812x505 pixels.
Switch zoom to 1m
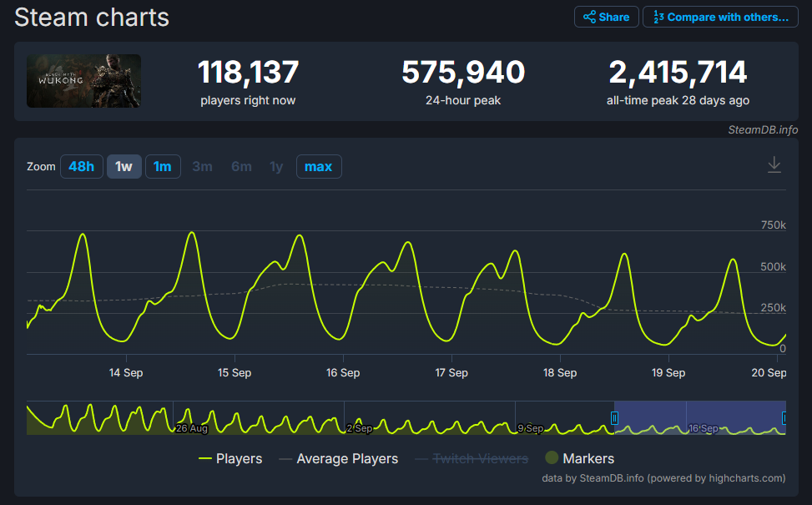163,166
